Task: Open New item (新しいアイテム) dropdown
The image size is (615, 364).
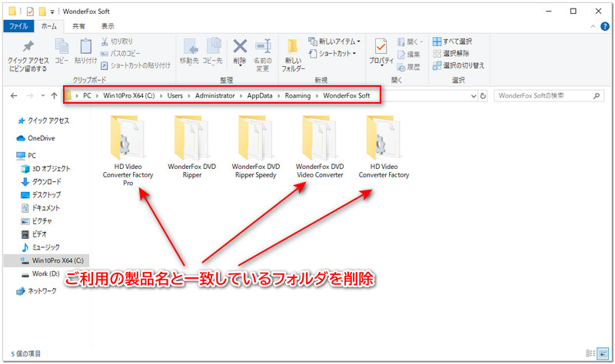Action: point(334,41)
